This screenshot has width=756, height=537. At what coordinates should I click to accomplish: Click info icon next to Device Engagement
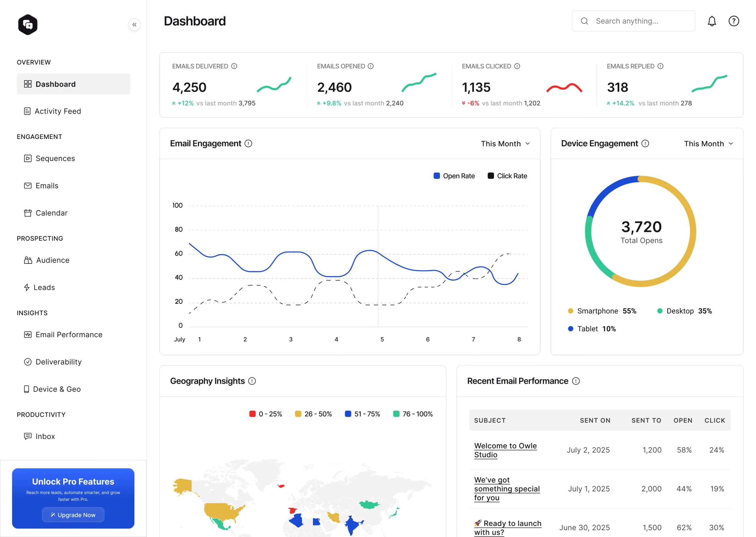pos(645,143)
